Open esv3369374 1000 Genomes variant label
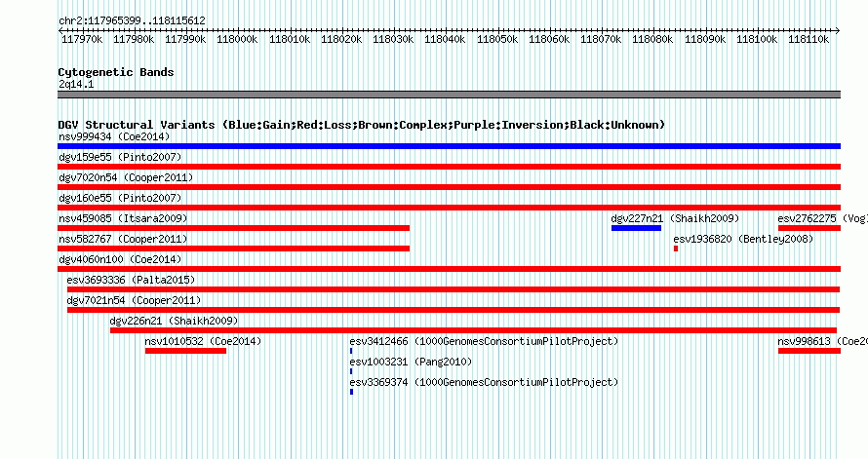868x459 pixels. (x=484, y=382)
